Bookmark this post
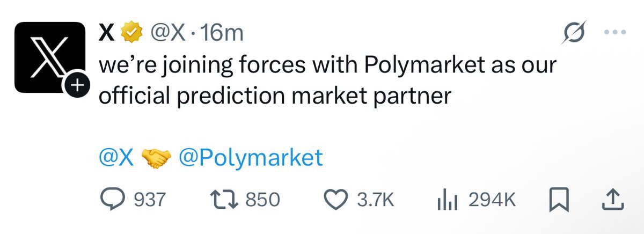 point(558,200)
